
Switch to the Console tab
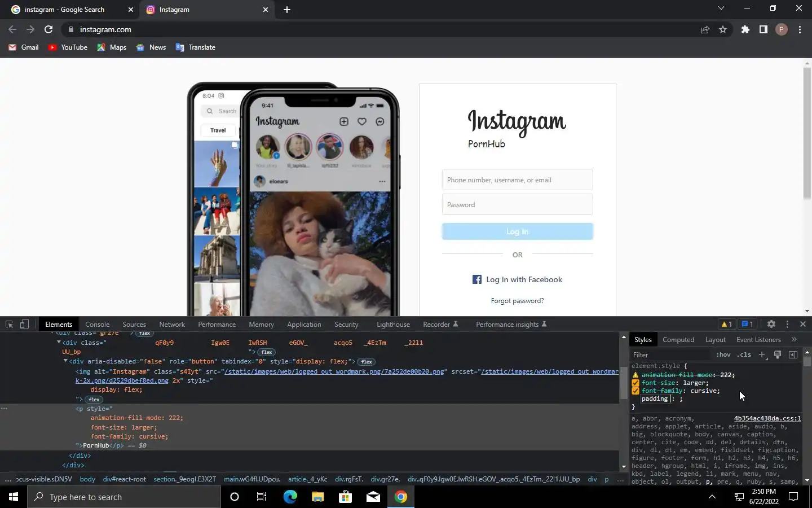coord(97,325)
